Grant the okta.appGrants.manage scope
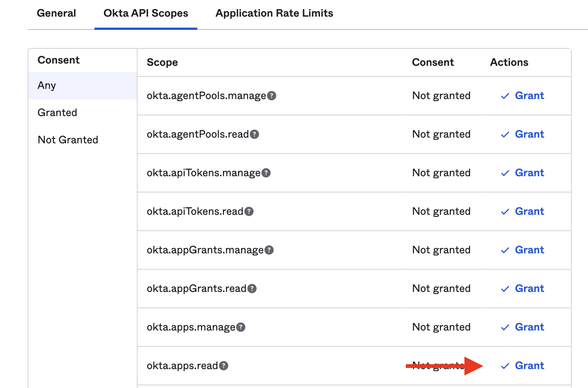Screen dimensions: 588x388 (x=529, y=250)
